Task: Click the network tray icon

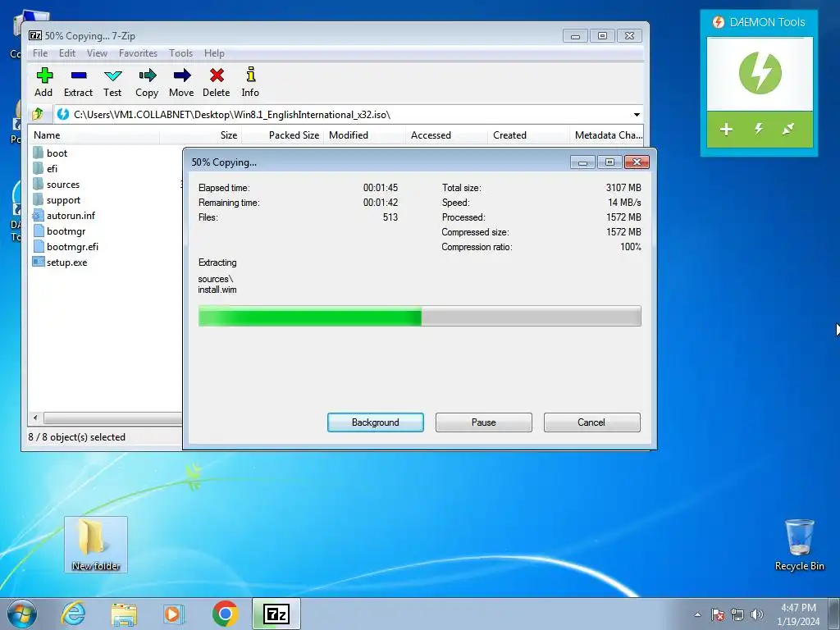Action: point(737,614)
